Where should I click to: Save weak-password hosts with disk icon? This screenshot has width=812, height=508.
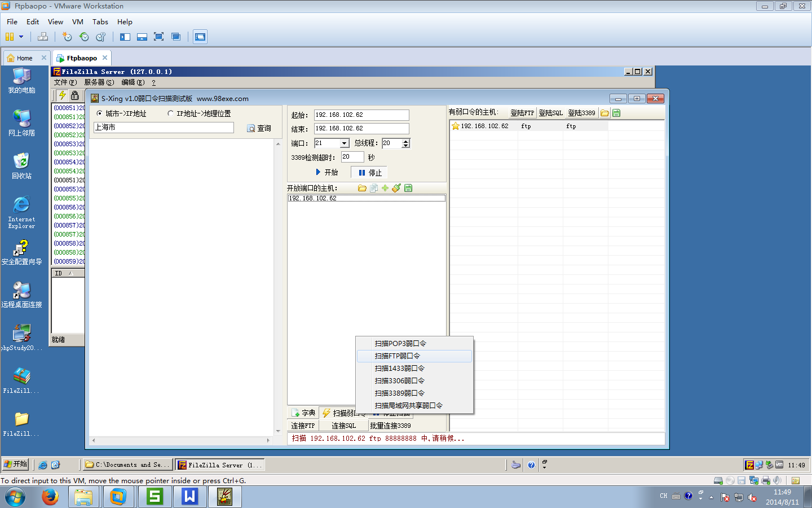pyautogui.click(x=616, y=113)
